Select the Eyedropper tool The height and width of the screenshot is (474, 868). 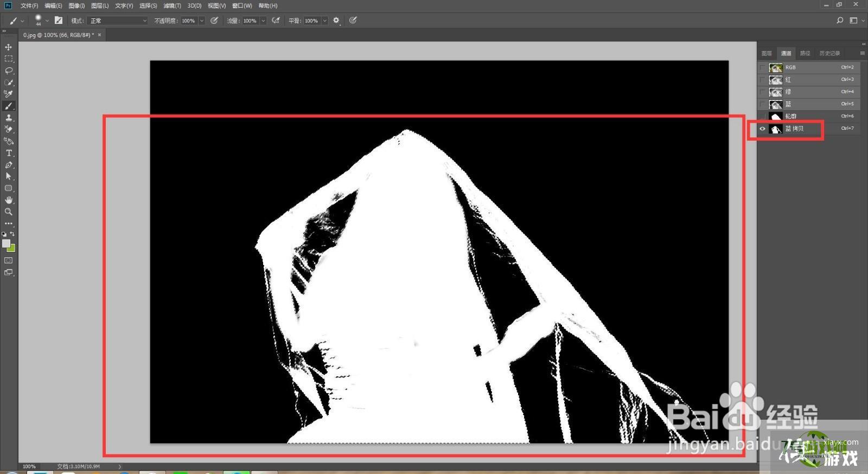pos(8,94)
